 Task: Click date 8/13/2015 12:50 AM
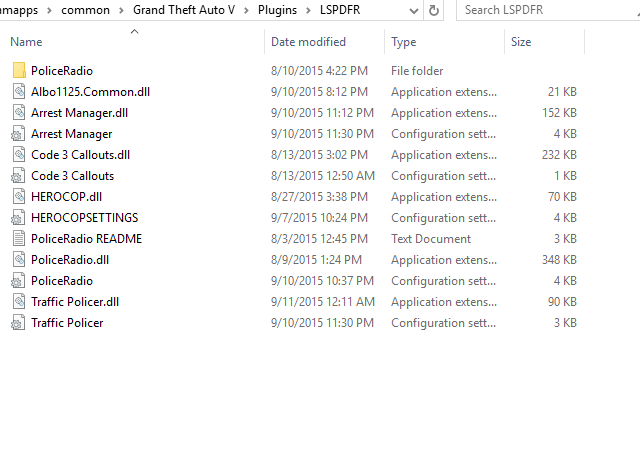[323, 176]
